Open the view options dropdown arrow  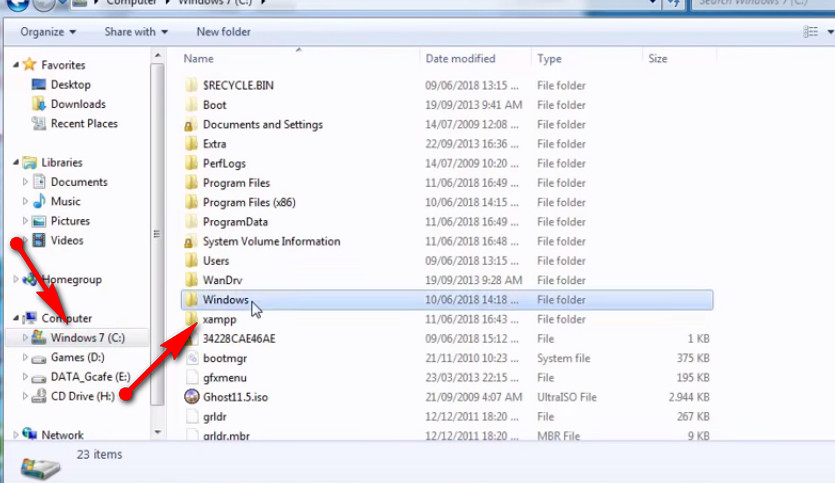click(830, 32)
